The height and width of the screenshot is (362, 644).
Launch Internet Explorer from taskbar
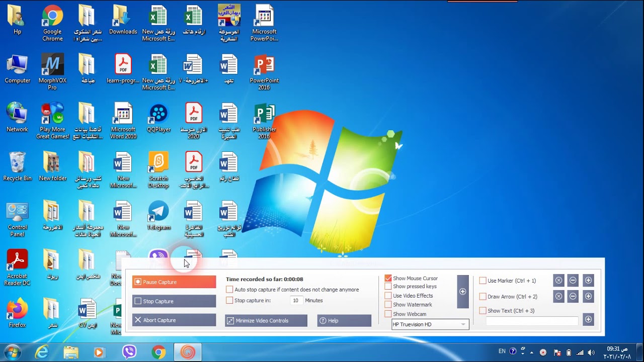42,352
